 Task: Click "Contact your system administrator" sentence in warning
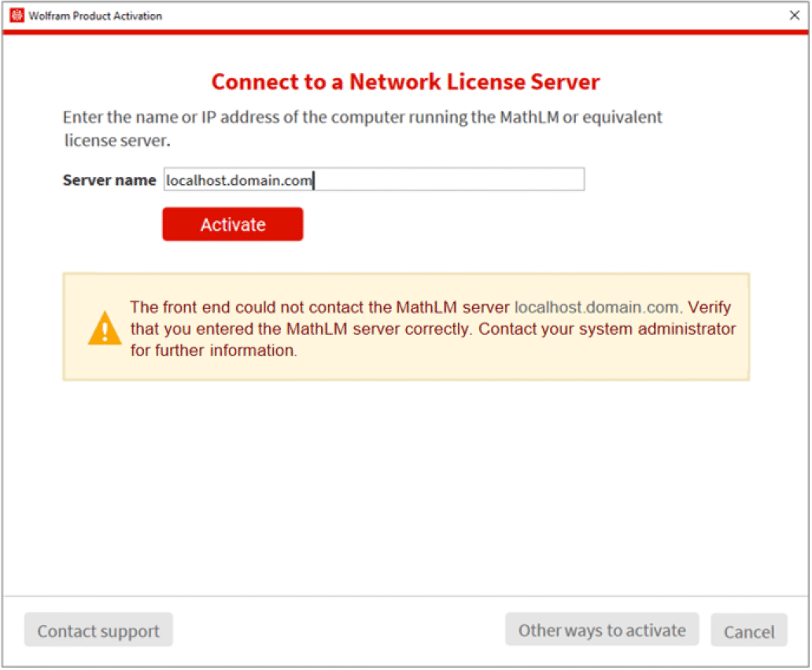coord(606,329)
